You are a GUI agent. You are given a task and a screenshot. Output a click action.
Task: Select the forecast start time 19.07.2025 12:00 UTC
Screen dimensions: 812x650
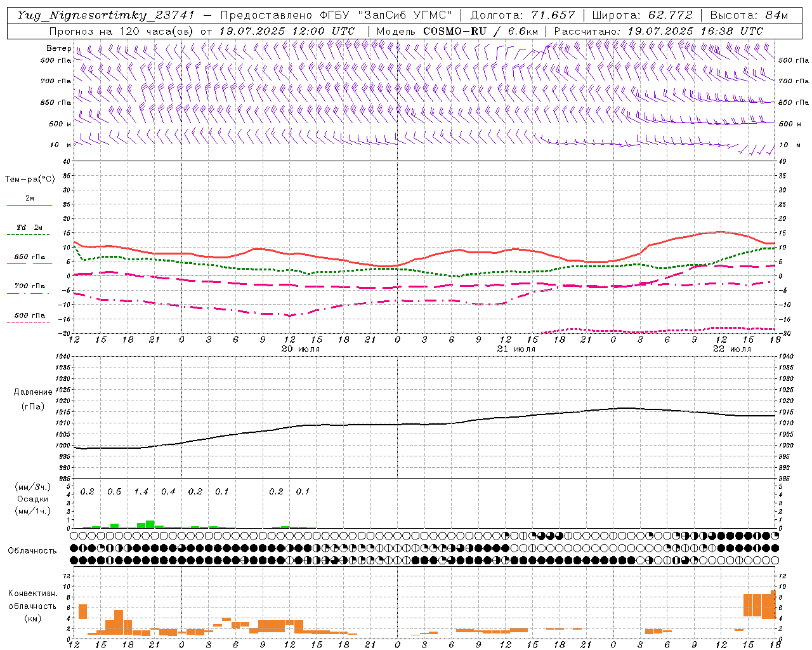(287, 31)
